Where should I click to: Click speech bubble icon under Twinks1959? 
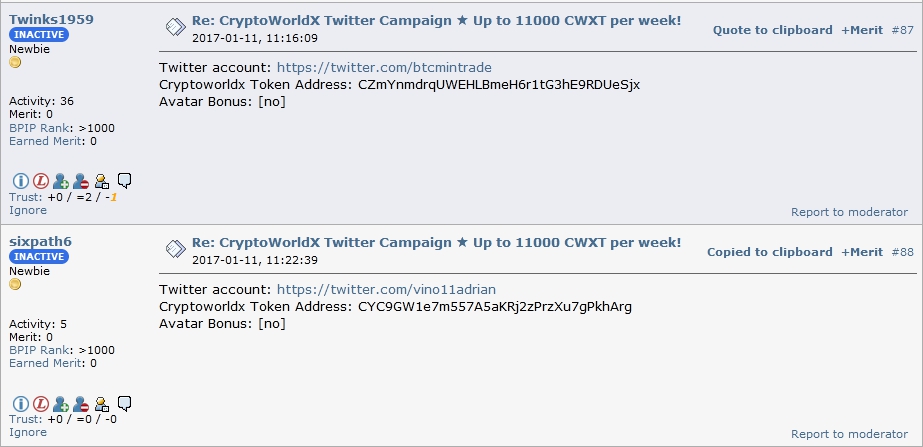(x=124, y=180)
